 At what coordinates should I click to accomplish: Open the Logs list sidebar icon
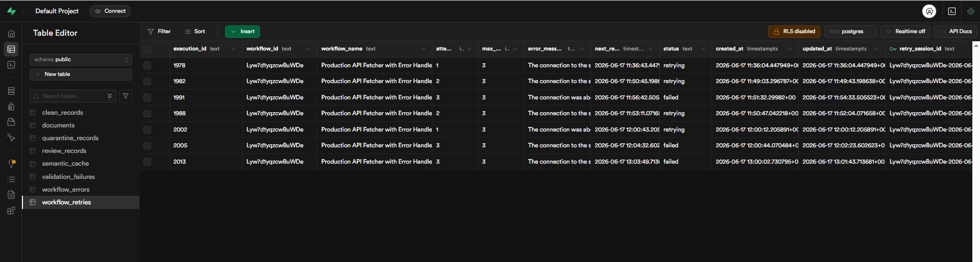click(11, 179)
